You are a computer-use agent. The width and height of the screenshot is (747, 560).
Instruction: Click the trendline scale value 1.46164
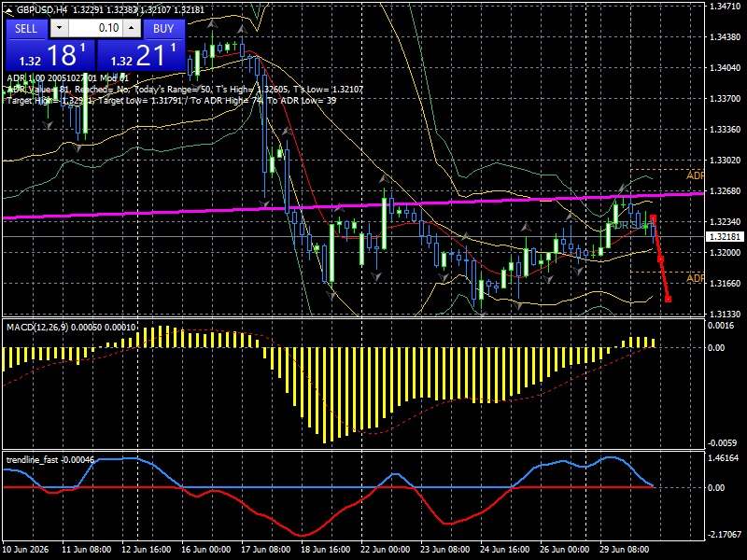(724, 458)
